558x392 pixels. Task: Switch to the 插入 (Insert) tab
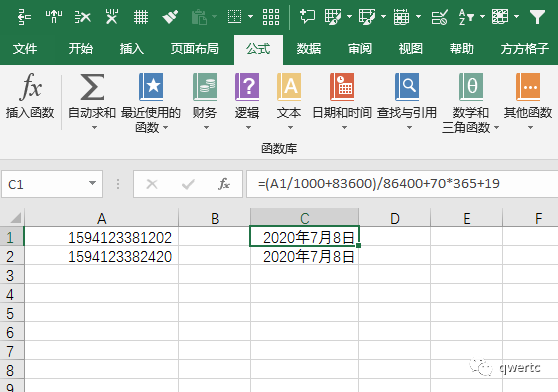pyautogui.click(x=132, y=49)
